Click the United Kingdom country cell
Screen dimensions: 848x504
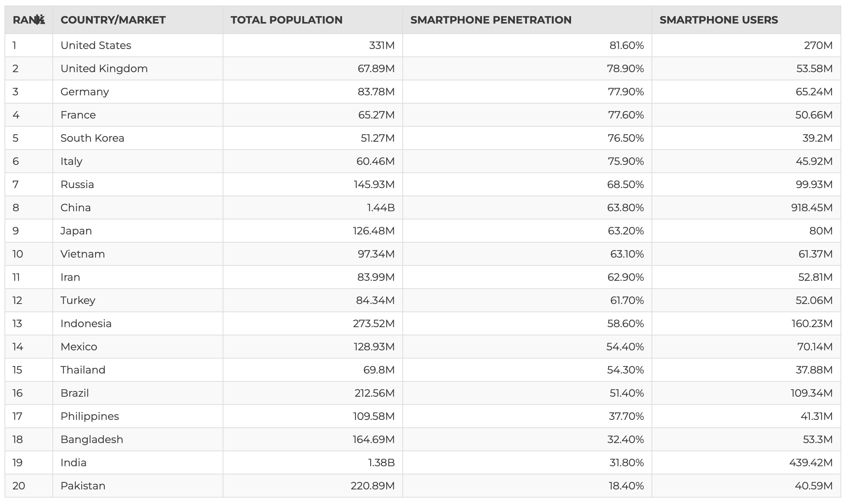click(x=104, y=69)
